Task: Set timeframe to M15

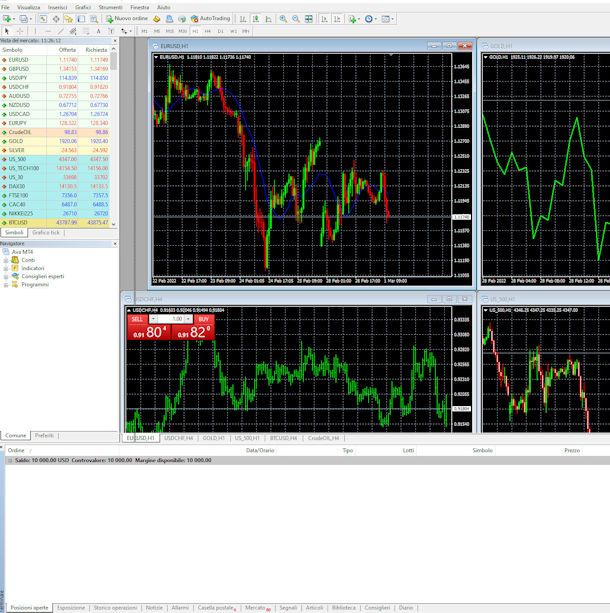Action: [170, 31]
